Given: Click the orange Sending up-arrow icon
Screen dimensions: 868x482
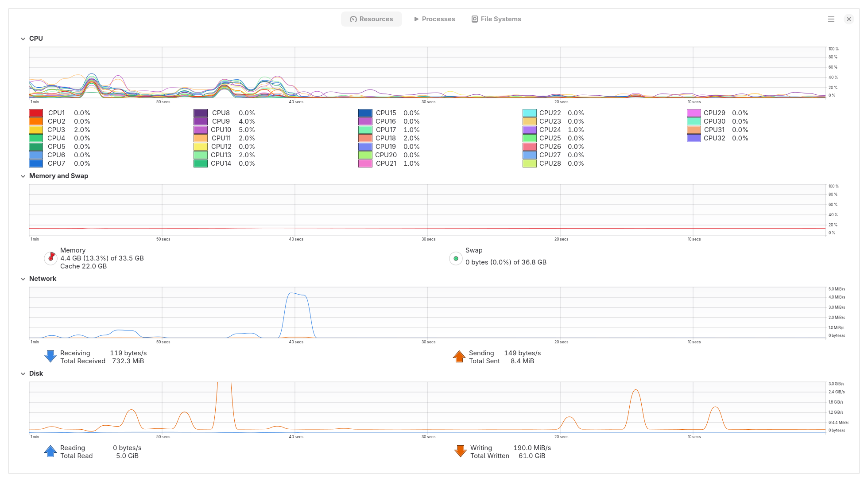Looking at the screenshot, I should click(459, 357).
